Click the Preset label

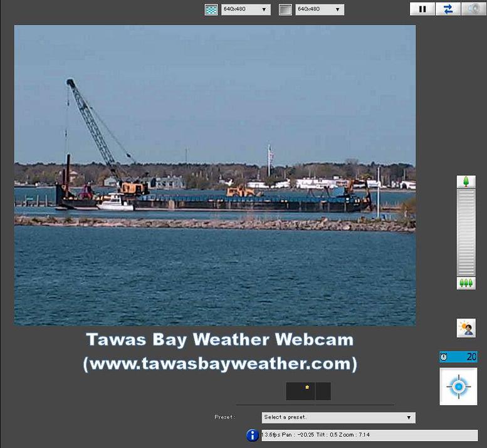(225, 417)
